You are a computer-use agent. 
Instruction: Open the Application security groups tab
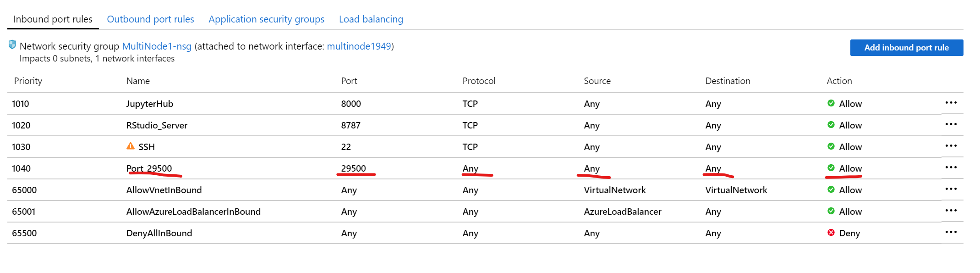click(x=266, y=19)
